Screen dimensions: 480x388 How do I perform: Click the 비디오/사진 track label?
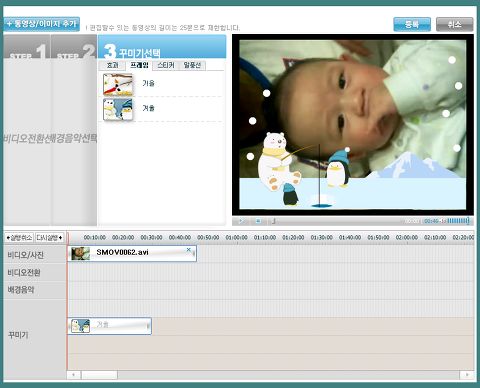[x=26, y=255]
